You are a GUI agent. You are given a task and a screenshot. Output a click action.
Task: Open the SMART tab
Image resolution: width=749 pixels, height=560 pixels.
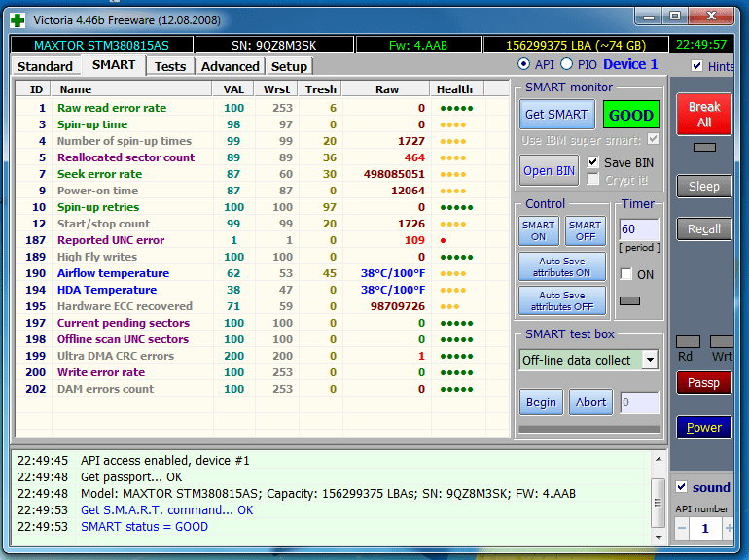[x=114, y=65]
